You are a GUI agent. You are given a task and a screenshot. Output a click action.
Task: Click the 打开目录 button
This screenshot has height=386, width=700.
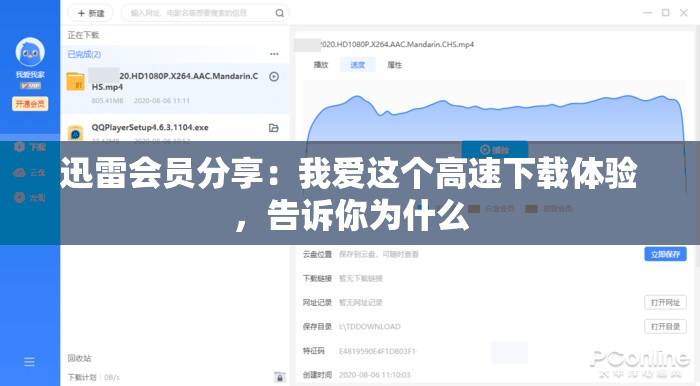665,326
